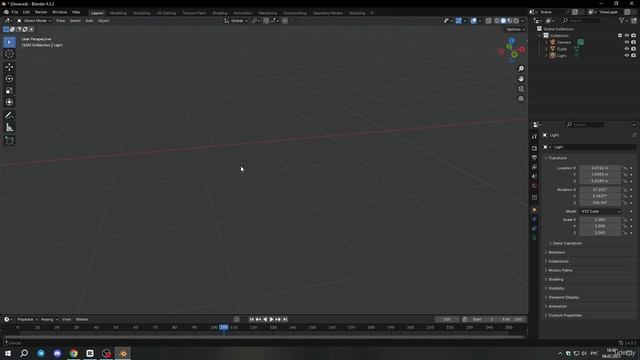The width and height of the screenshot is (640, 360).
Task: Expand the Custom Properties panel
Action: click(x=564, y=316)
